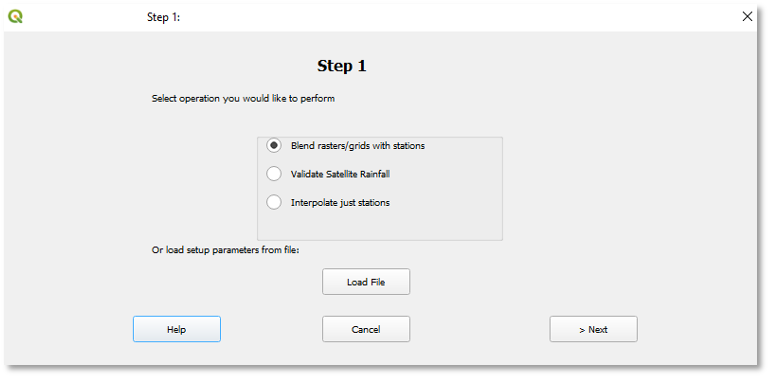Image resolution: width=770 pixels, height=378 pixels.
Task: Enable the Interpolate just stations radio option
Action: [274, 202]
